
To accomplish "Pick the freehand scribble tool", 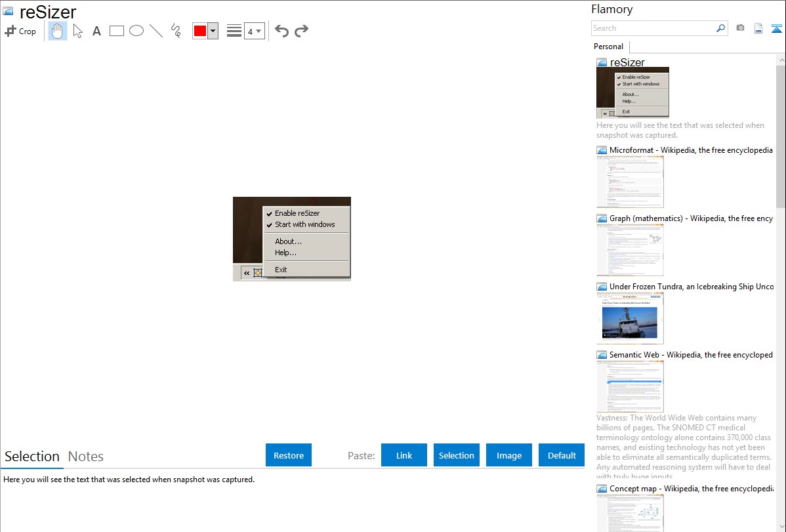I will click(176, 31).
